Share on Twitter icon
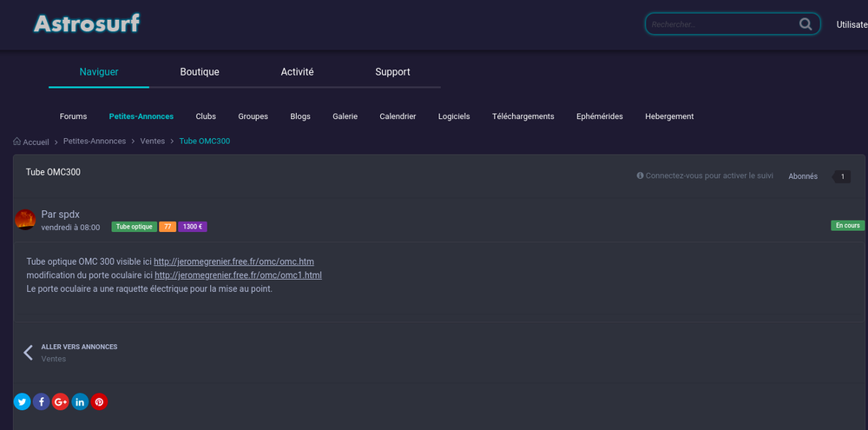This screenshot has width=868, height=430. click(22, 401)
